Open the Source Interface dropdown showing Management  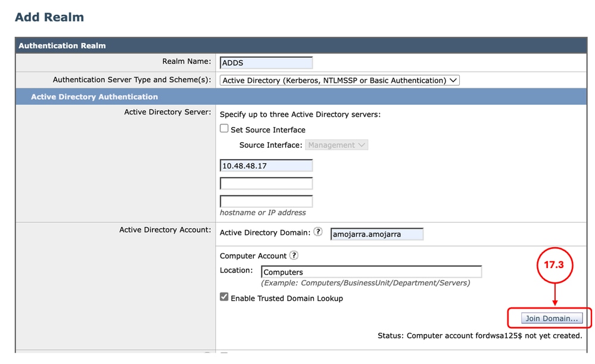(337, 144)
